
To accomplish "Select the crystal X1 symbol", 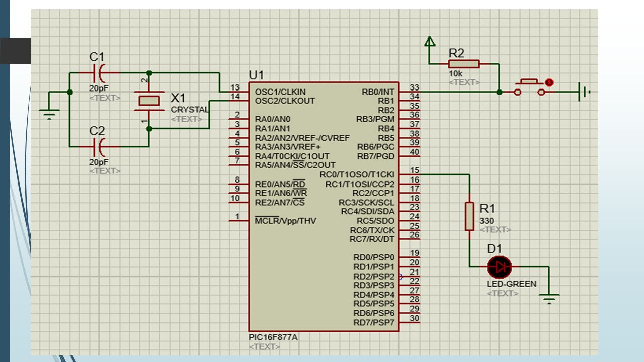I will tap(149, 101).
